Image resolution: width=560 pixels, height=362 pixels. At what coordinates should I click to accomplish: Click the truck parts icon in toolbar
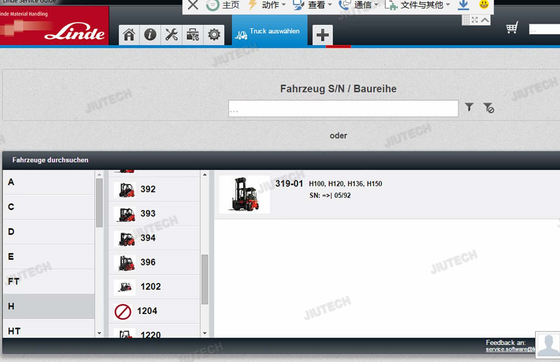[192, 35]
